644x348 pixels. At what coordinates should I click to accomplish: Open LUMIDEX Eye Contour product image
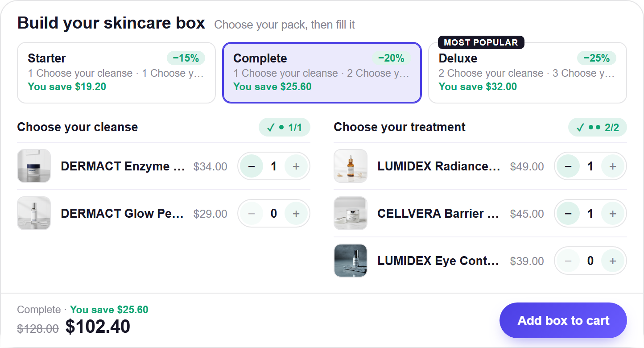pyautogui.click(x=351, y=261)
